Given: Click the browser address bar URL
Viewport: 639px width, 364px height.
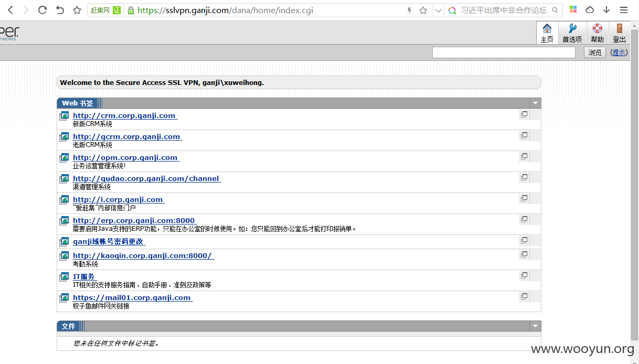Looking at the screenshot, I should (225, 10).
